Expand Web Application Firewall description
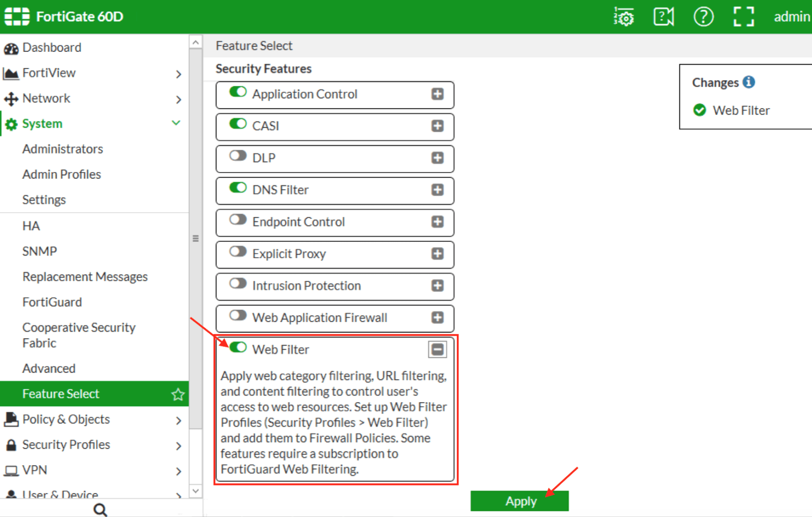 click(x=437, y=318)
